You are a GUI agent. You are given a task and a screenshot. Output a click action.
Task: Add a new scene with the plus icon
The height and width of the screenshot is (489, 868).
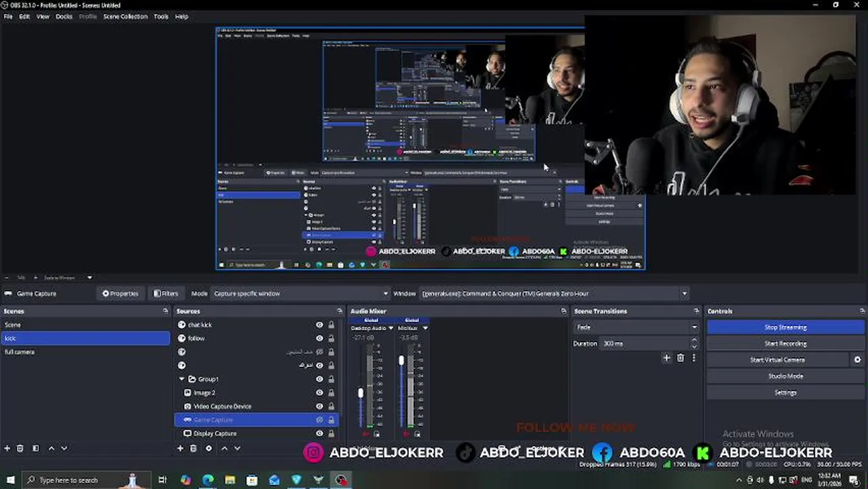(x=7, y=448)
